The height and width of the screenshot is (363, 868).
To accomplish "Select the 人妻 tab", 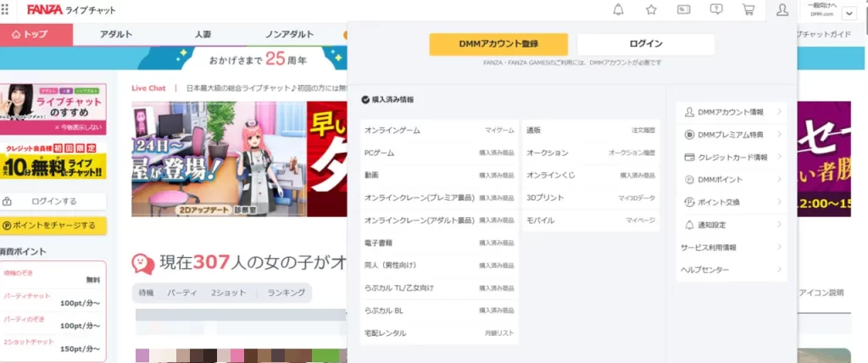I will click(x=203, y=35).
